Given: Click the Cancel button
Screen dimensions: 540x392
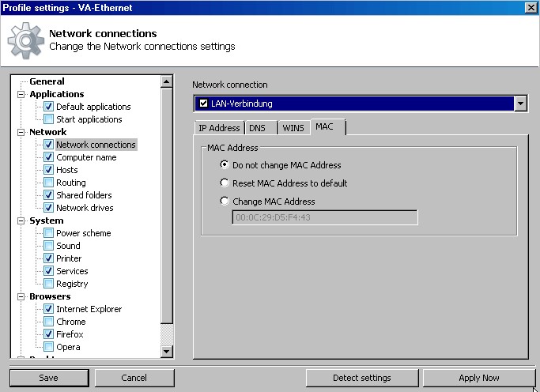Looking at the screenshot, I should (134, 378).
